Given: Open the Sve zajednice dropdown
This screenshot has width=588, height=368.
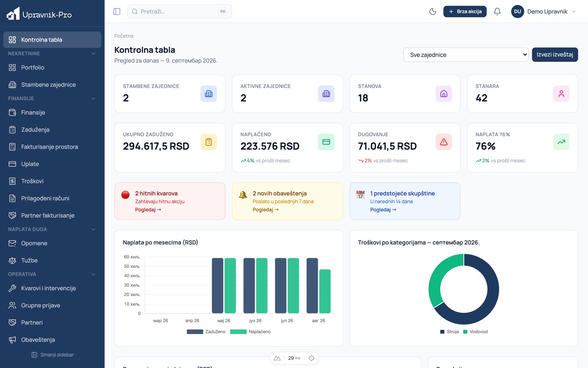Looking at the screenshot, I should click(466, 55).
